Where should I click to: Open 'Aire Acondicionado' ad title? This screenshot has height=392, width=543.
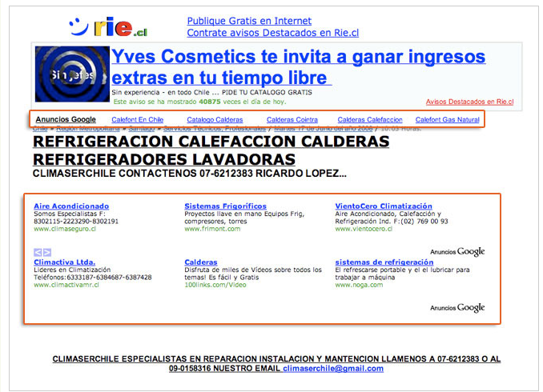tap(71, 206)
